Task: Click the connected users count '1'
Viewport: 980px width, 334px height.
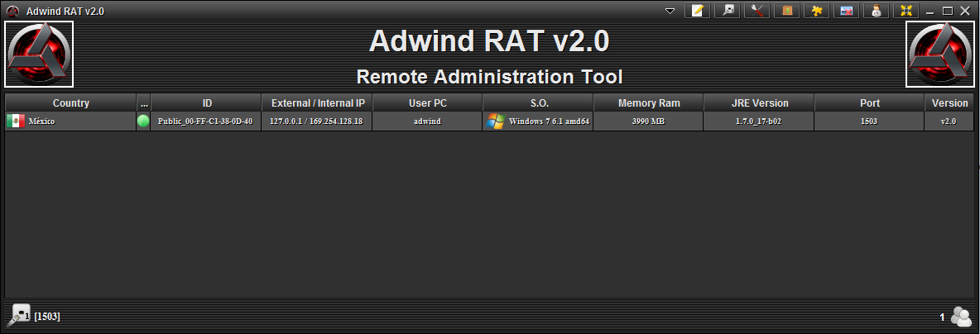Action: [x=942, y=317]
